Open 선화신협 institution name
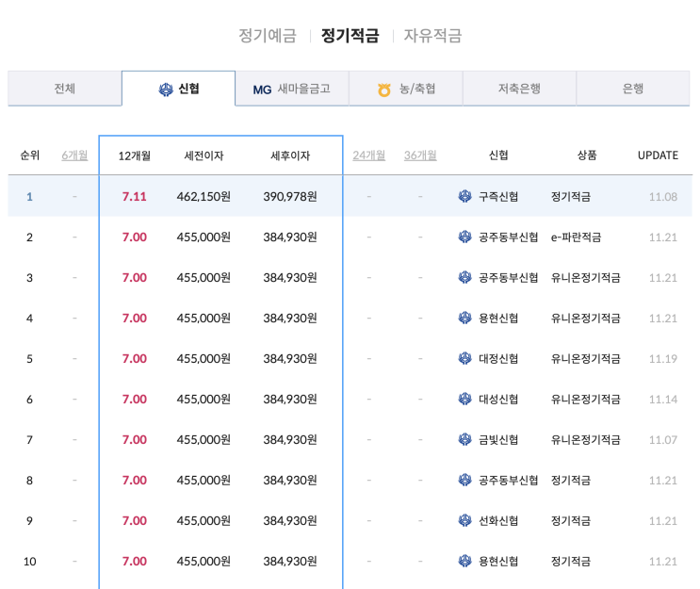 [498, 521]
